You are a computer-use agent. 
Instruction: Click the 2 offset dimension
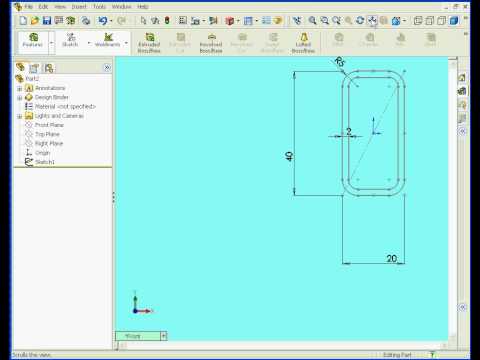349,131
